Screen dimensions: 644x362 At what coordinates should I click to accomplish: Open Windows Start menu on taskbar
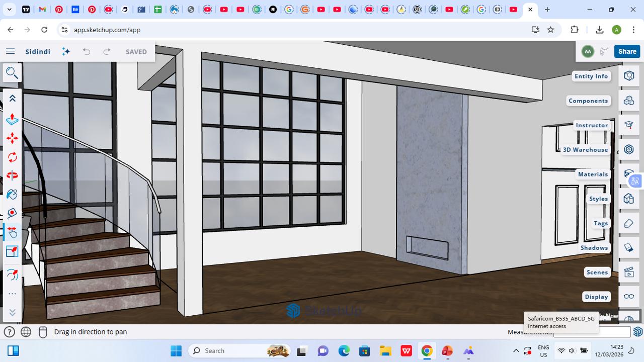pos(176,350)
